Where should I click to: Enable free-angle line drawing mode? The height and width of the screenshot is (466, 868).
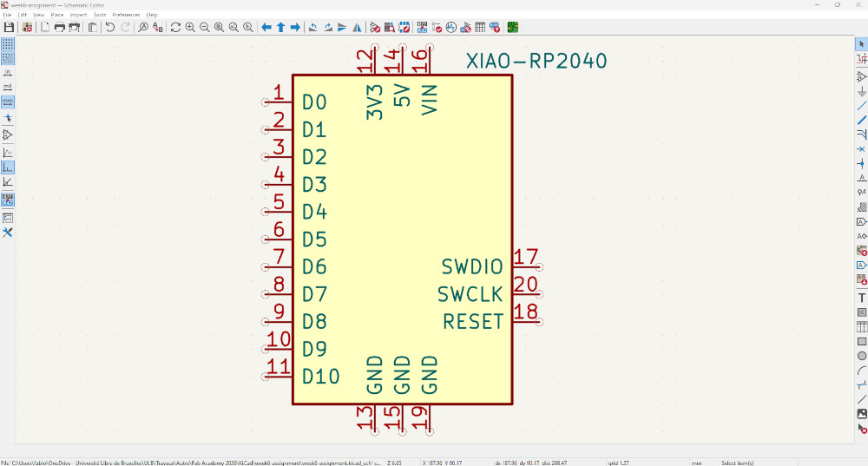(x=8, y=153)
